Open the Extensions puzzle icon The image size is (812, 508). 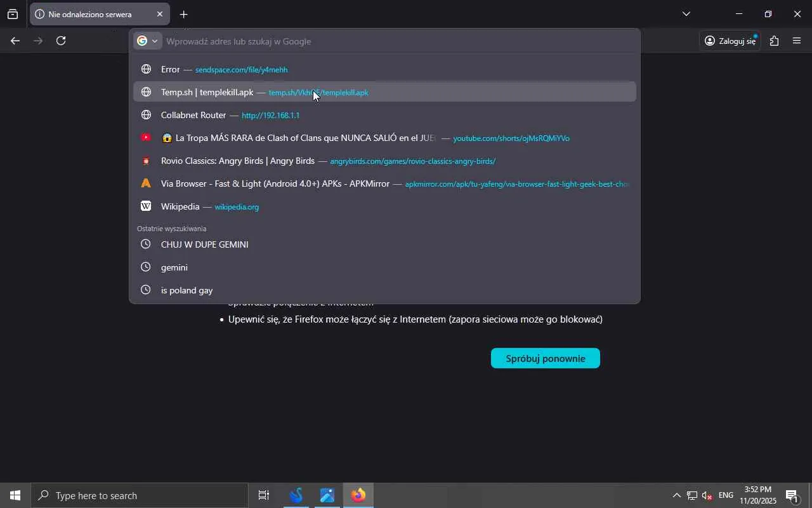coord(774,41)
